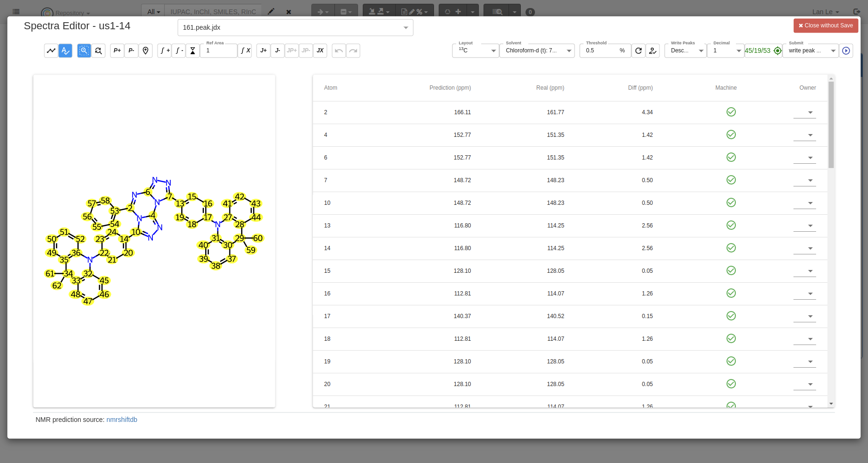The height and width of the screenshot is (463, 868).
Task: Click Close without Save button
Action: point(826,25)
